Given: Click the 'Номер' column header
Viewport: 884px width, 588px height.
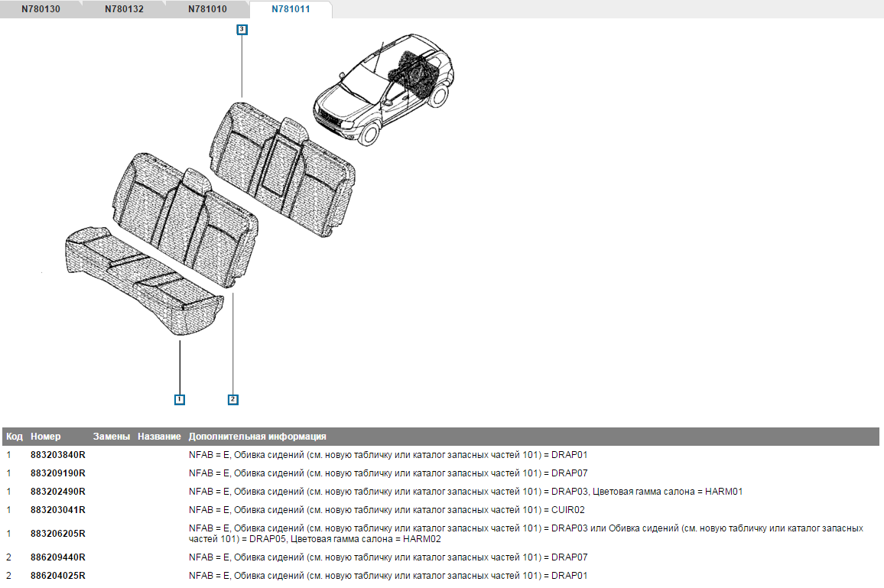Looking at the screenshot, I should pos(45,437).
